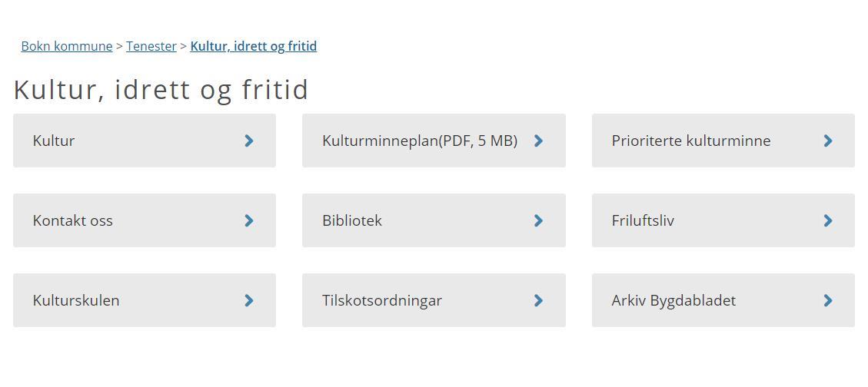Open the Kontakt oss text link
The image size is (868, 387).
click(72, 220)
